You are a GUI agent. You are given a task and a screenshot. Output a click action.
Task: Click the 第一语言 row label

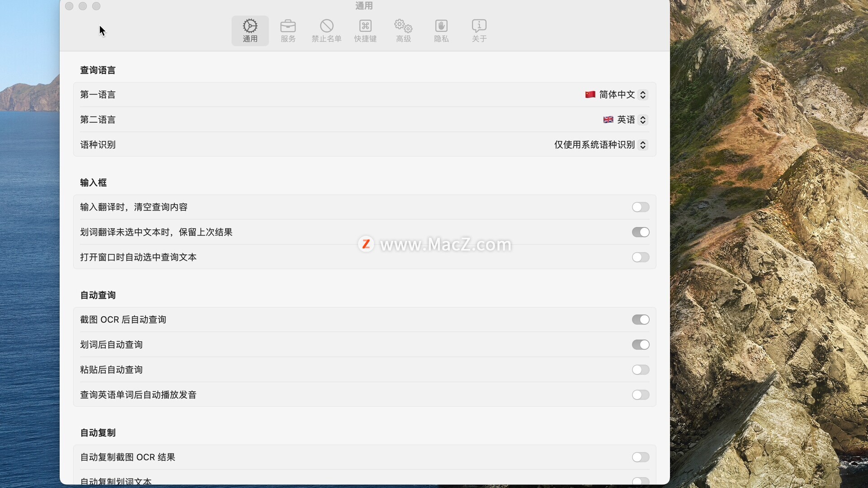click(98, 94)
